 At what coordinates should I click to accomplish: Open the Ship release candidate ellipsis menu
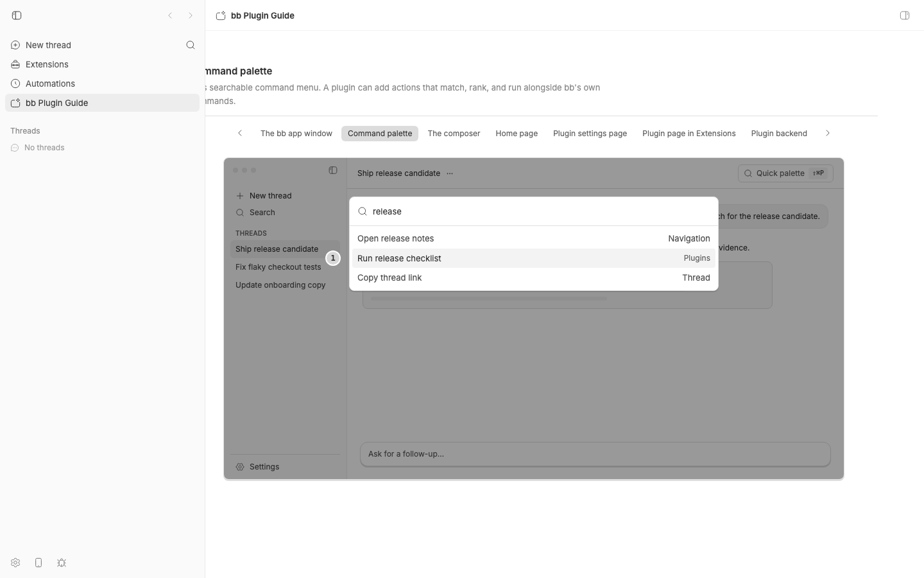click(x=450, y=173)
